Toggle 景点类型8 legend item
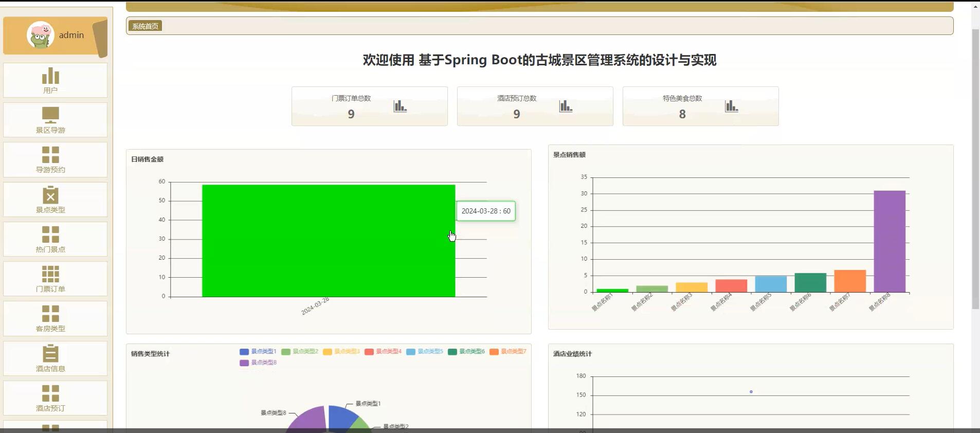This screenshot has width=980, height=433. click(x=258, y=363)
